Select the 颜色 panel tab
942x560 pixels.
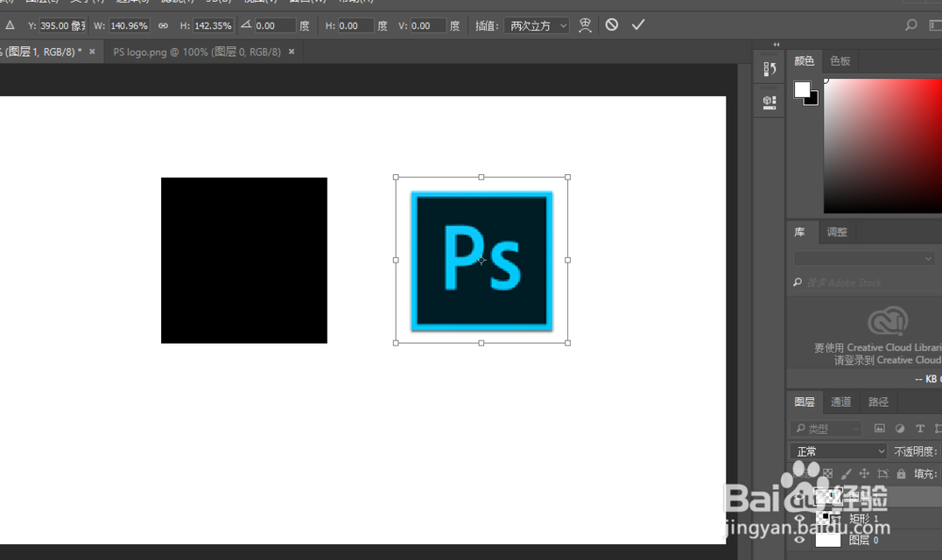click(x=804, y=60)
